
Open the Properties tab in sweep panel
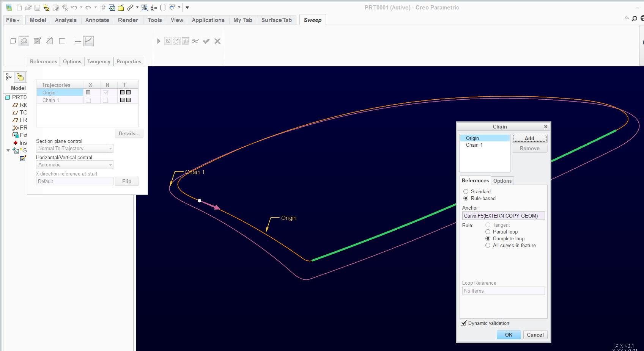point(129,61)
